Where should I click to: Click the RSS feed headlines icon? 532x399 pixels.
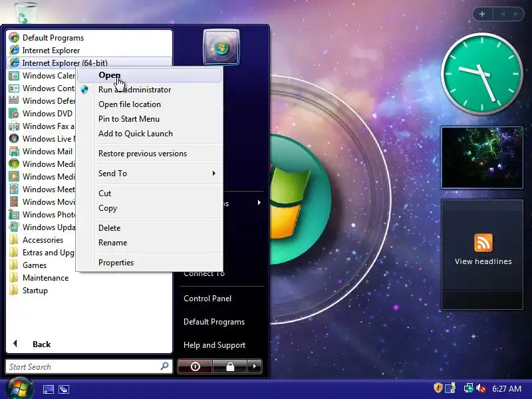[x=483, y=243]
